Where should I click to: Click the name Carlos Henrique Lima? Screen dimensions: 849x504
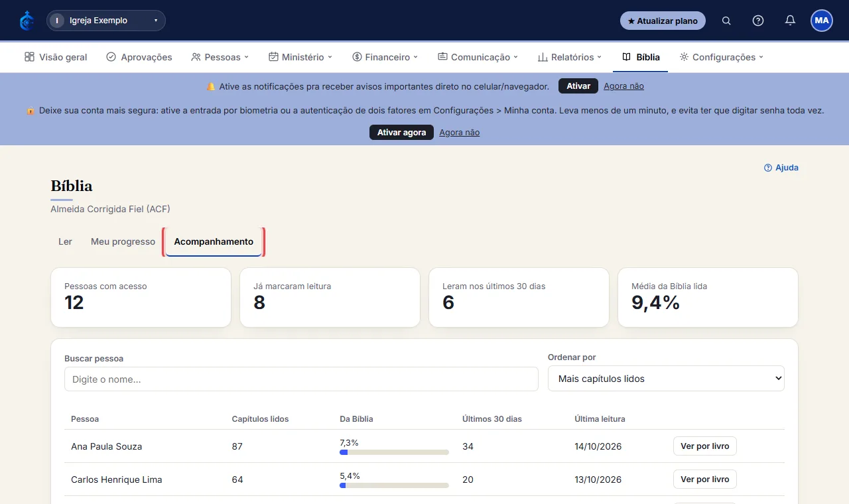coord(117,479)
